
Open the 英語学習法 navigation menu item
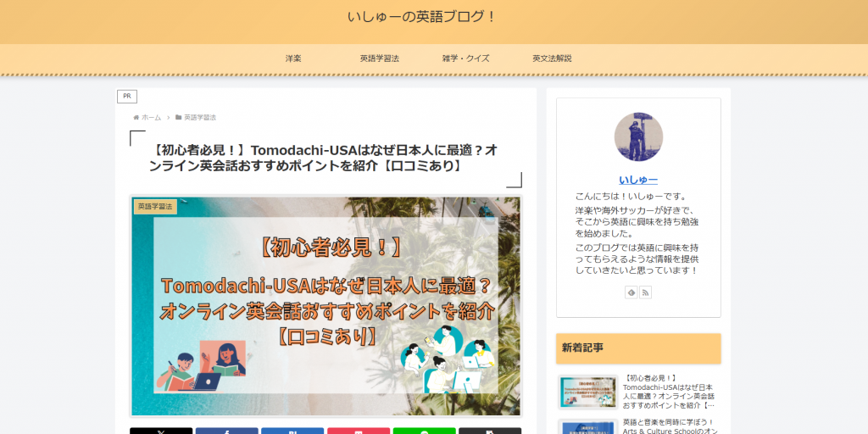[x=380, y=58]
